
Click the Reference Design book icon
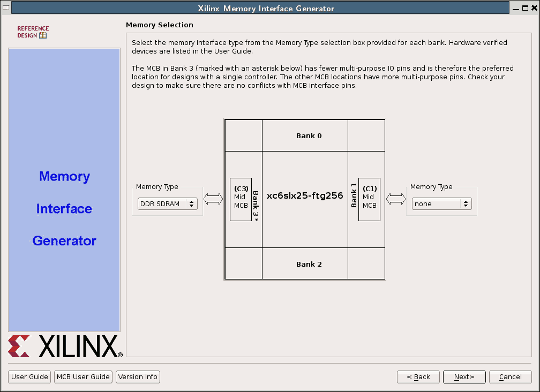(x=43, y=36)
